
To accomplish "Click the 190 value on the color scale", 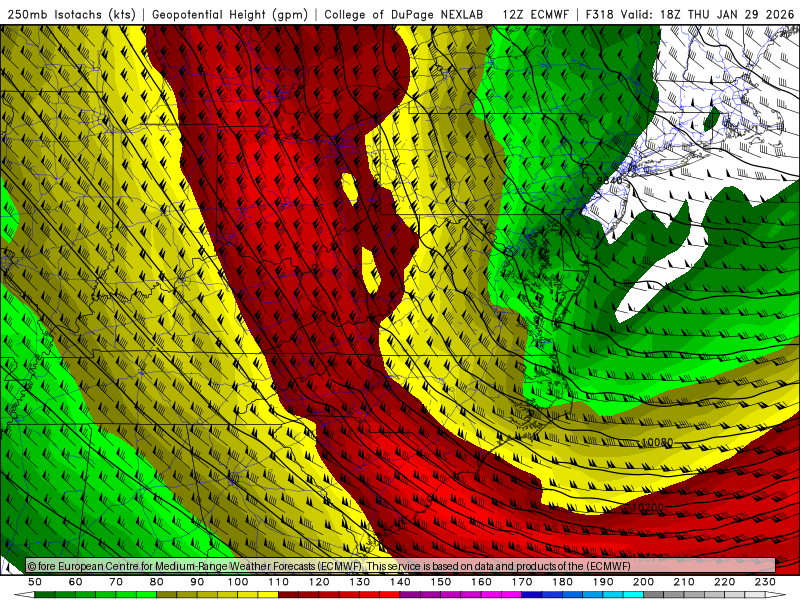I will coord(603,582).
